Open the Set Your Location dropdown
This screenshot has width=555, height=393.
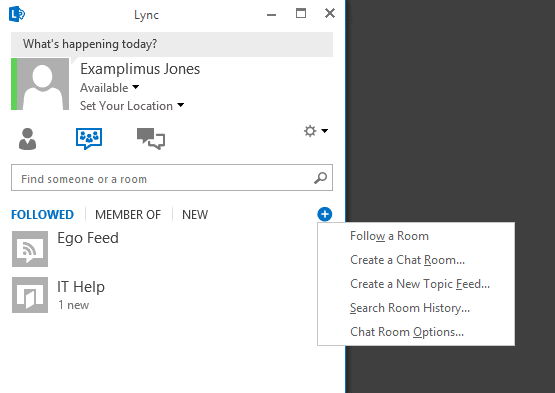pos(132,106)
